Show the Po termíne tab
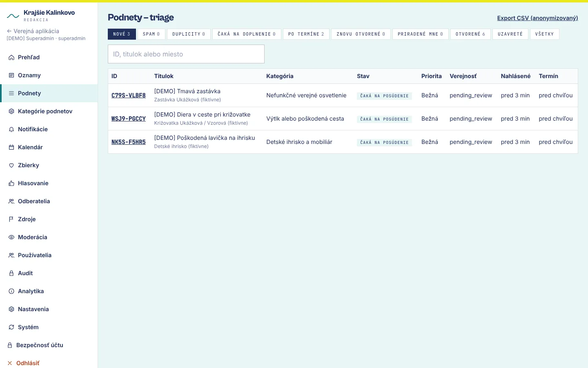Image resolution: width=588 pixels, height=368 pixels. [x=306, y=34]
